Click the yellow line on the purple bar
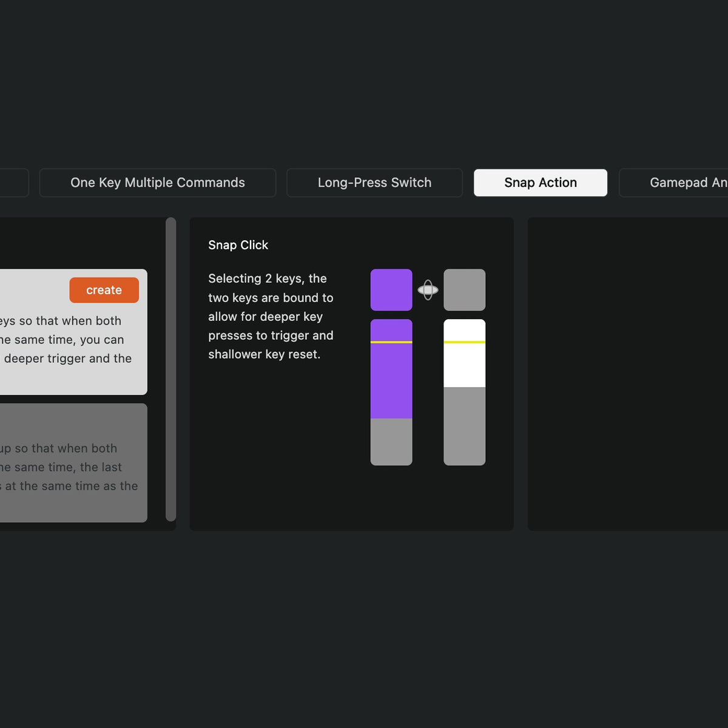 (x=391, y=342)
